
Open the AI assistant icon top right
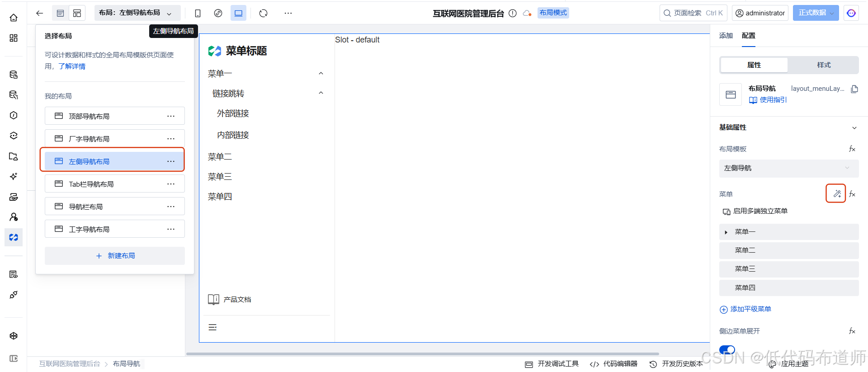click(851, 13)
